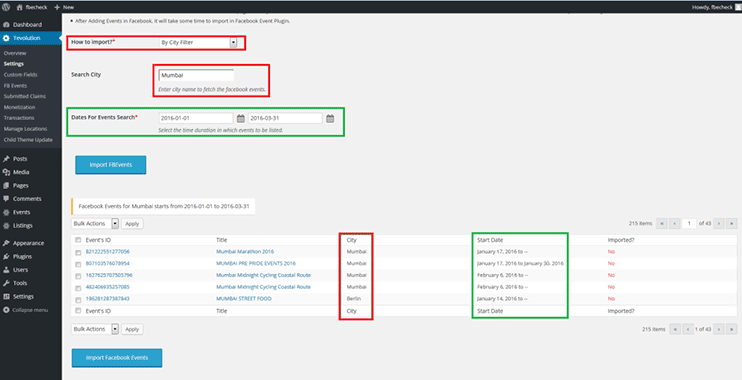The image size is (742, 380).
Task: Click the Import FBEvents button
Action: [111, 165]
